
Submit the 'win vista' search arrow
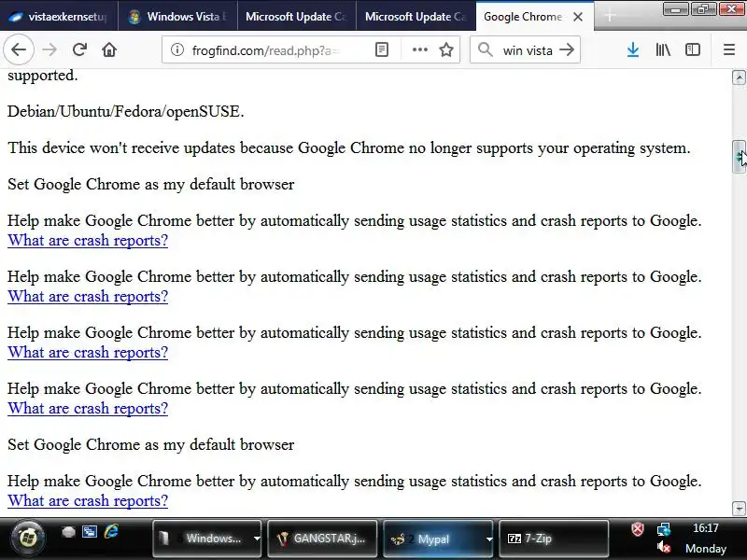[x=567, y=49]
